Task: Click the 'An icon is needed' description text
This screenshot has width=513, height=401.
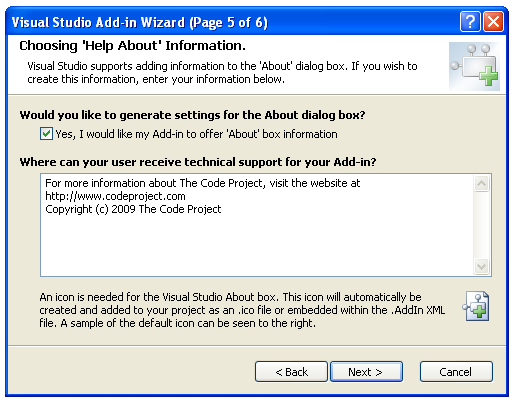Action: pyautogui.click(x=242, y=310)
